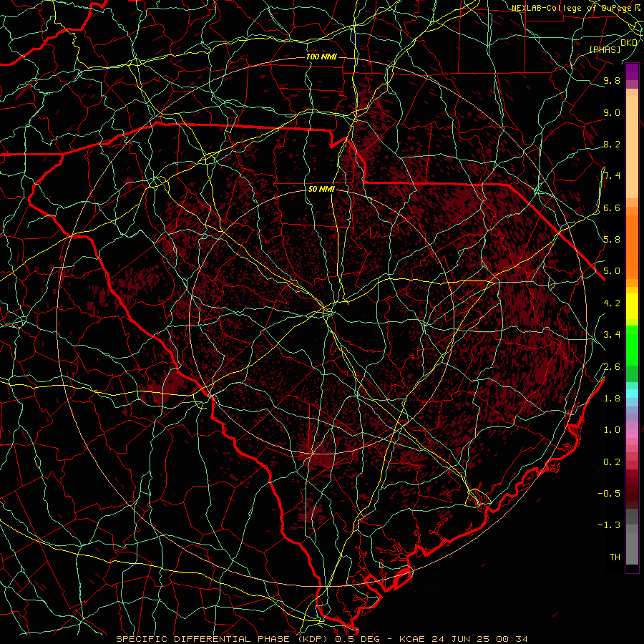Pick the pink swatch on the color bar

pos(632,434)
